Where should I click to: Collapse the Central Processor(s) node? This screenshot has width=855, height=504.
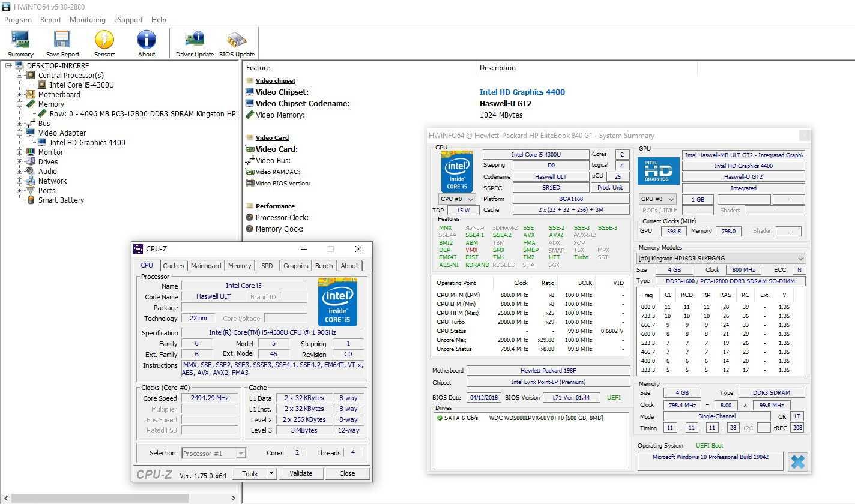(20, 76)
